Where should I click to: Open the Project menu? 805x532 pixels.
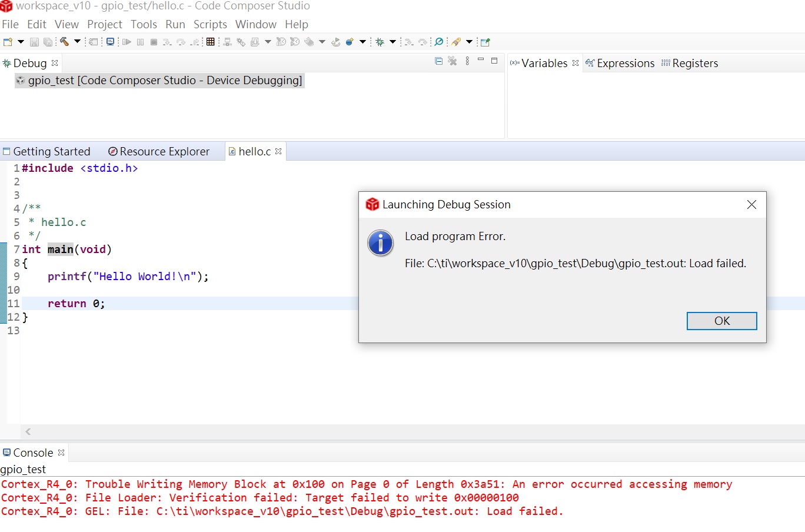tap(105, 24)
